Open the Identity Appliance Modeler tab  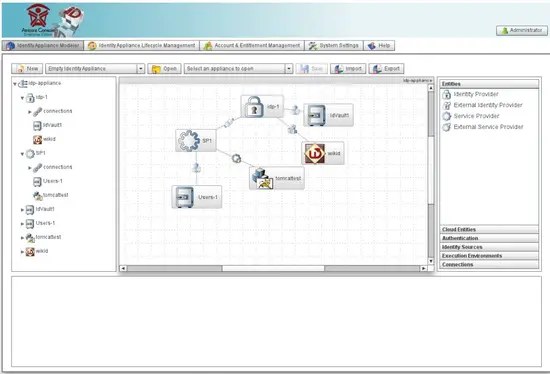point(43,46)
